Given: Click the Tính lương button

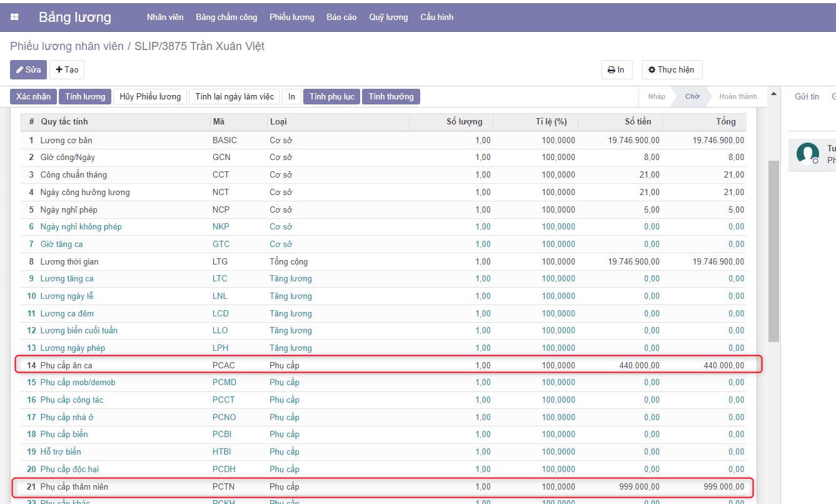Looking at the screenshot, I should coord(85,96).
